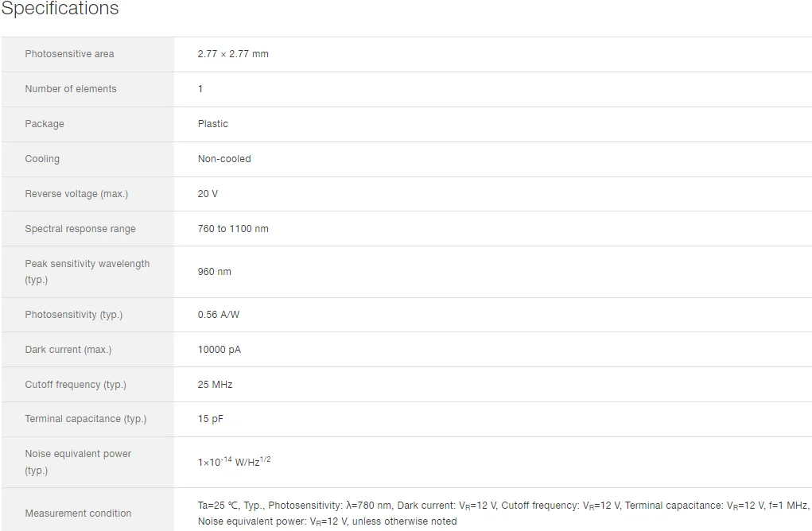812x531 pixels.
Task: Select the 20 V value
Action: coord(208,194)
